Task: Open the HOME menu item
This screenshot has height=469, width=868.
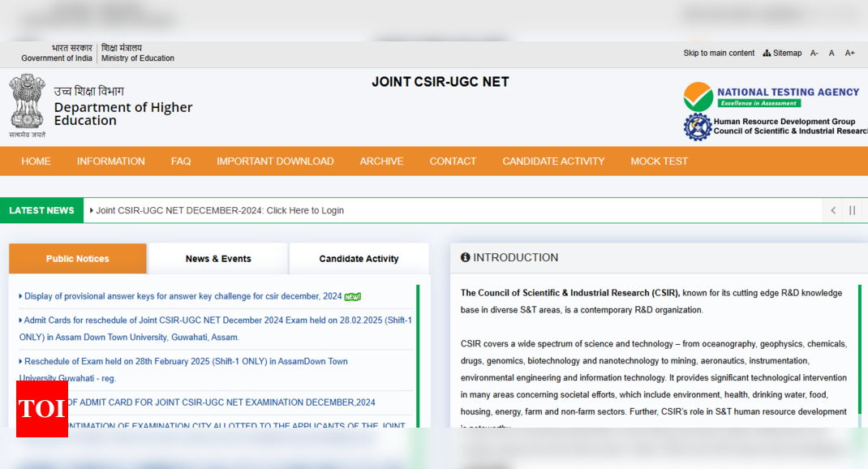Action: (x=36, y=161)
